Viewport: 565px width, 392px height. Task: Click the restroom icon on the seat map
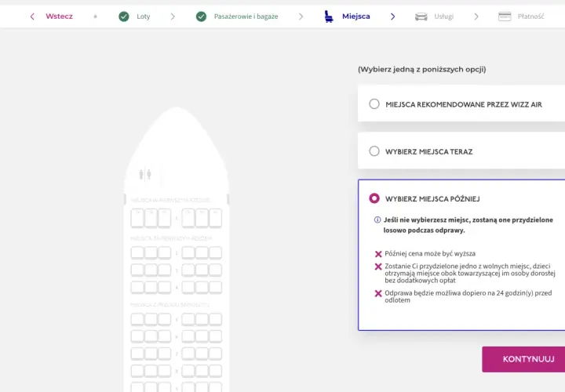point(145,175)
